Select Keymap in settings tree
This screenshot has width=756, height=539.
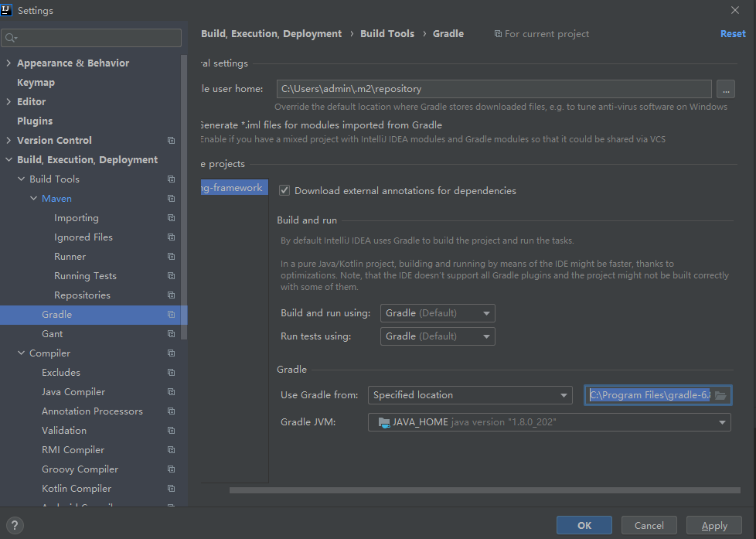36,83
